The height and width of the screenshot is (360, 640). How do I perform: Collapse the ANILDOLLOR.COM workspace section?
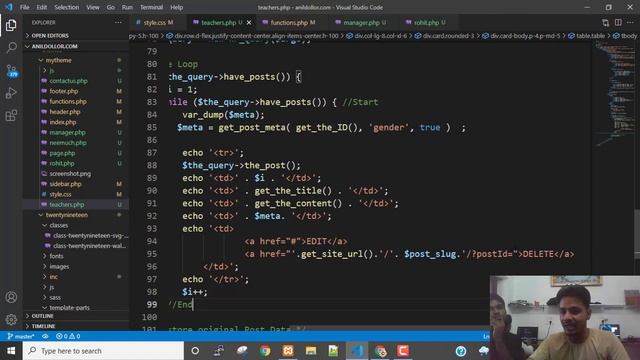pos(54,47)
